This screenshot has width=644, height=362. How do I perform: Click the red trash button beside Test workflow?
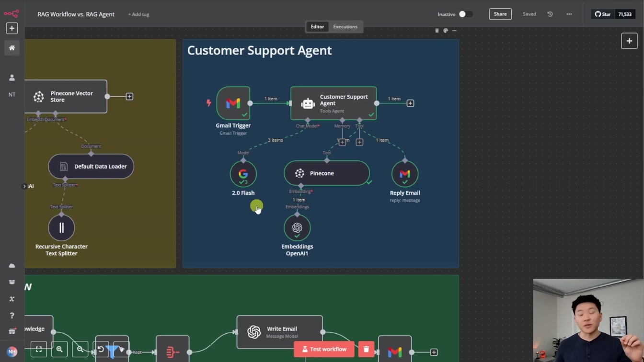coord(366,349)
